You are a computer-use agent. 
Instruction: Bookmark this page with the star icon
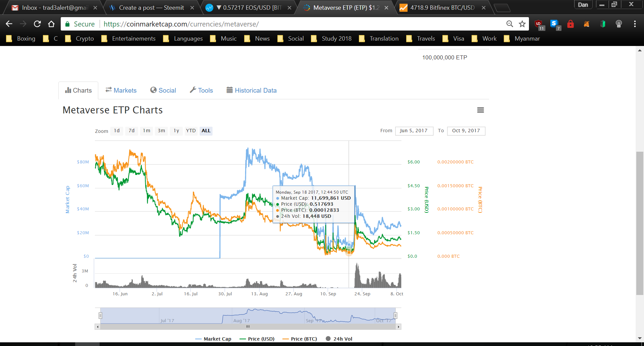[x=522, y=24]
